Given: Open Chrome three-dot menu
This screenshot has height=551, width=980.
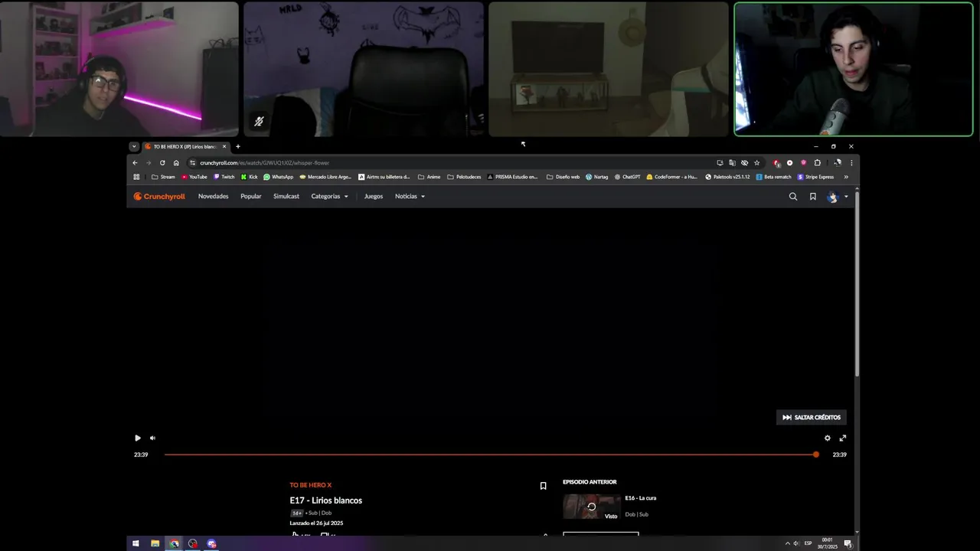Looking at the screenshot, I should coord(851,163).
